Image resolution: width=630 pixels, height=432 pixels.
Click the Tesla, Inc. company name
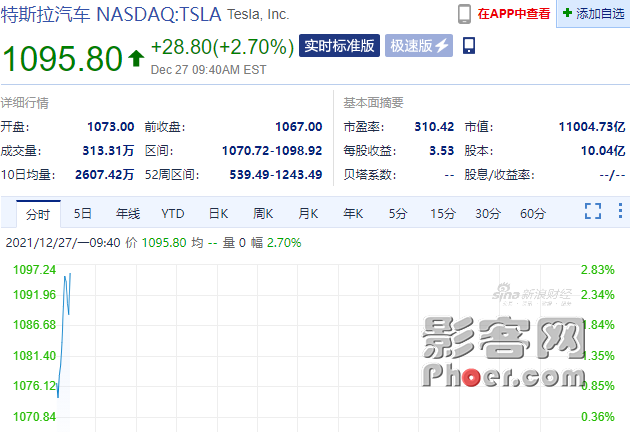coord(258,14)
